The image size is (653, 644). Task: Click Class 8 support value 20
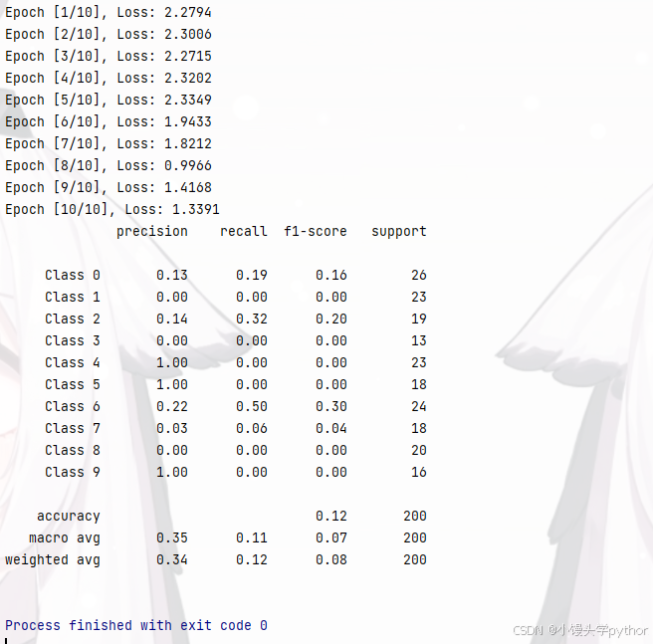coord(419,450)
